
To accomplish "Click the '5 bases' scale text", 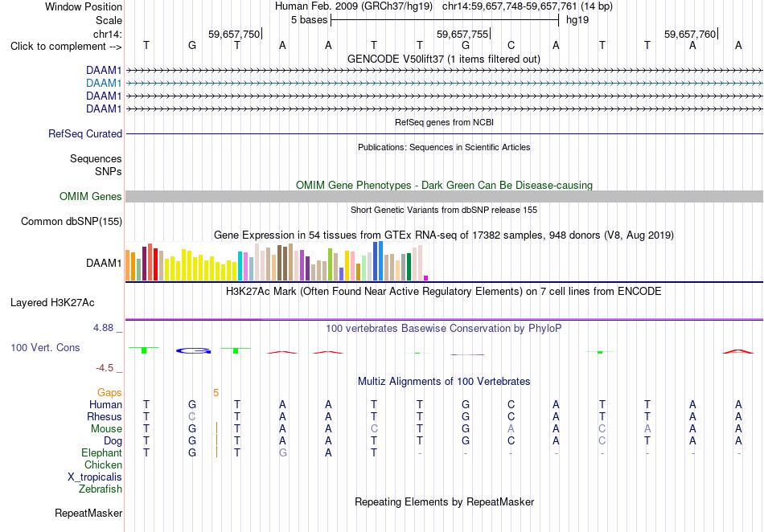I will 310,20.
